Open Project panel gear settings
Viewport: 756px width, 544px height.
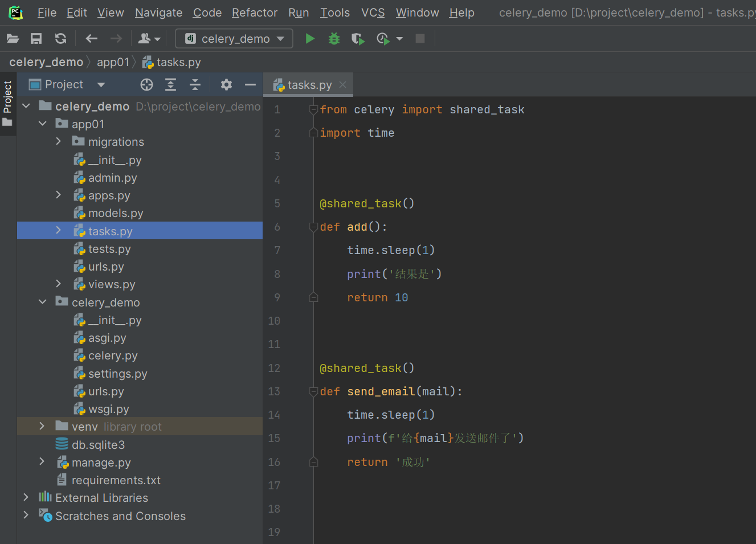pyautogui.click(x=226, y=85)
